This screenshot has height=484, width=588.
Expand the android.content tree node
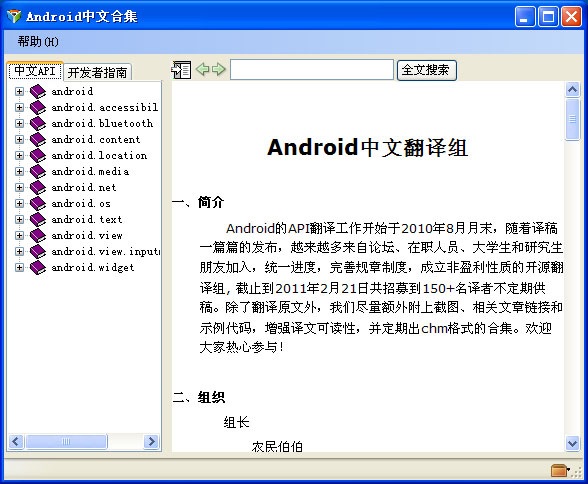tap(19, 139)
